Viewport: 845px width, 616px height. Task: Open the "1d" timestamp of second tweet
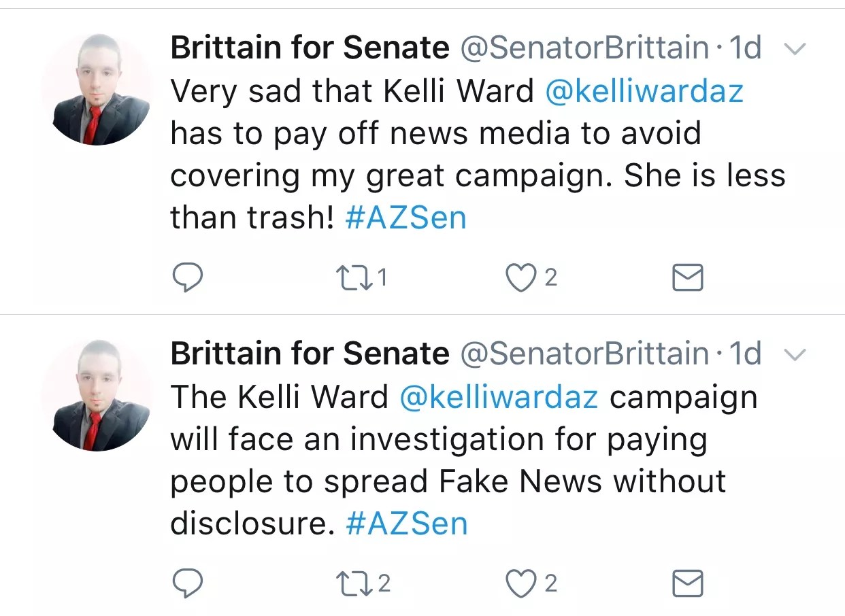744,354
